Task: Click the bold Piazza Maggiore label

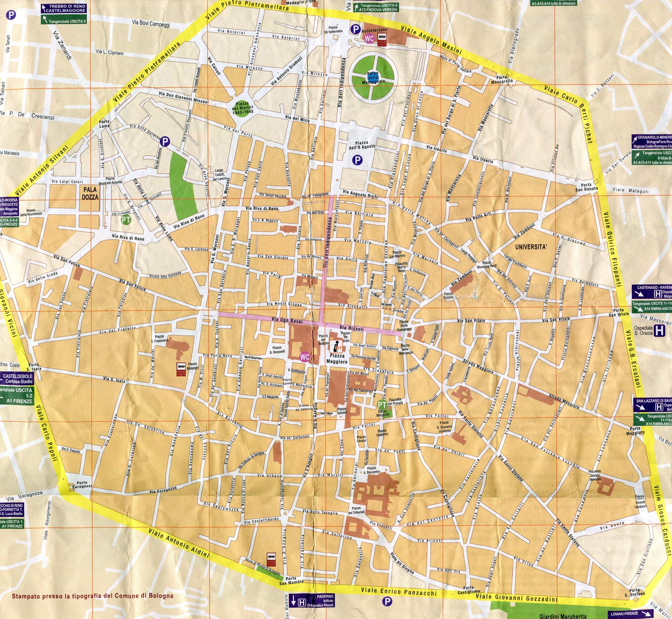Action: 337,359
